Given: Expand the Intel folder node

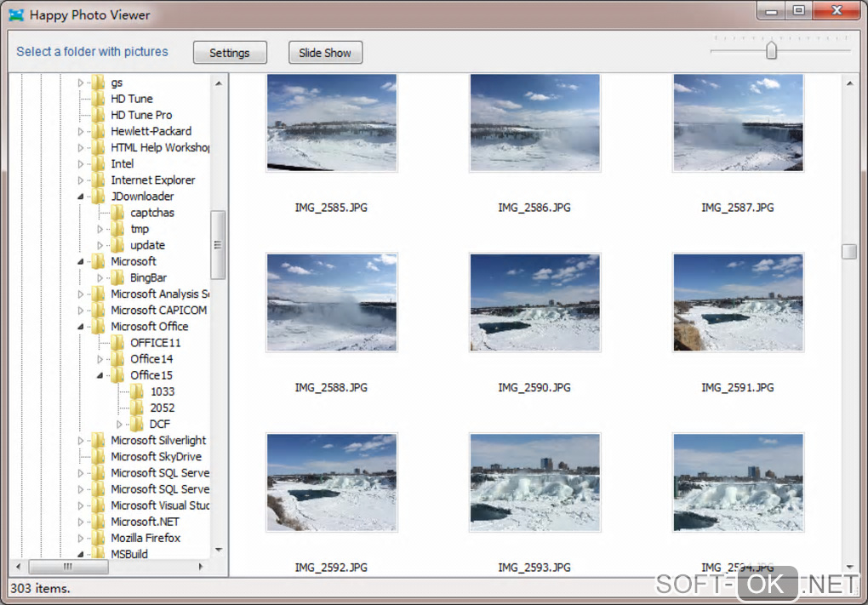Looking at the screenshot, I should [81, 164].
